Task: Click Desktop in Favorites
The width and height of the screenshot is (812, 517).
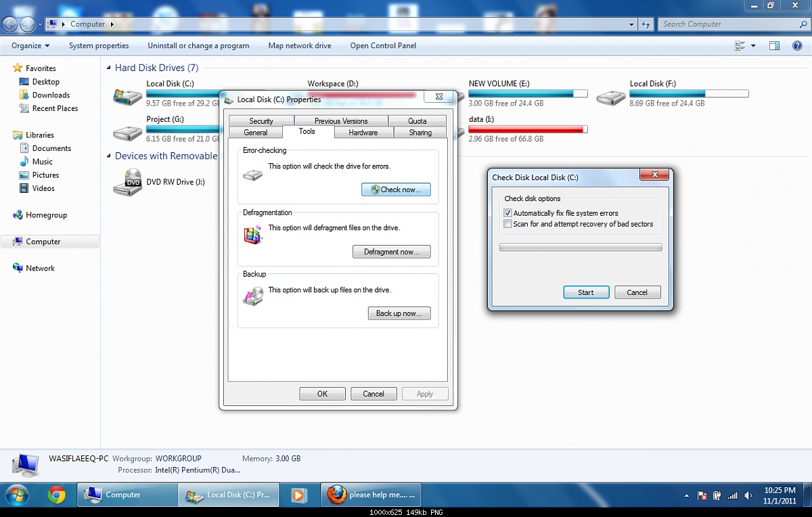Action: coord(45,82)
